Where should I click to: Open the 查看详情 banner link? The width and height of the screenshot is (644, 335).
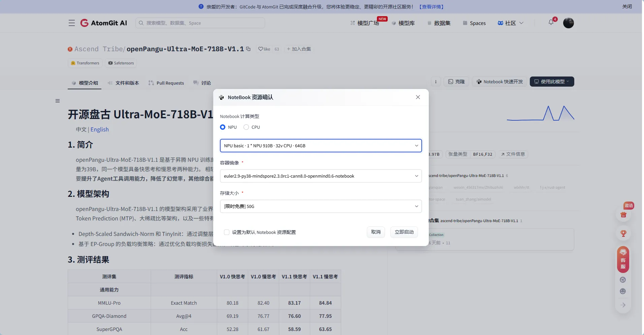(x=431, y=7)
